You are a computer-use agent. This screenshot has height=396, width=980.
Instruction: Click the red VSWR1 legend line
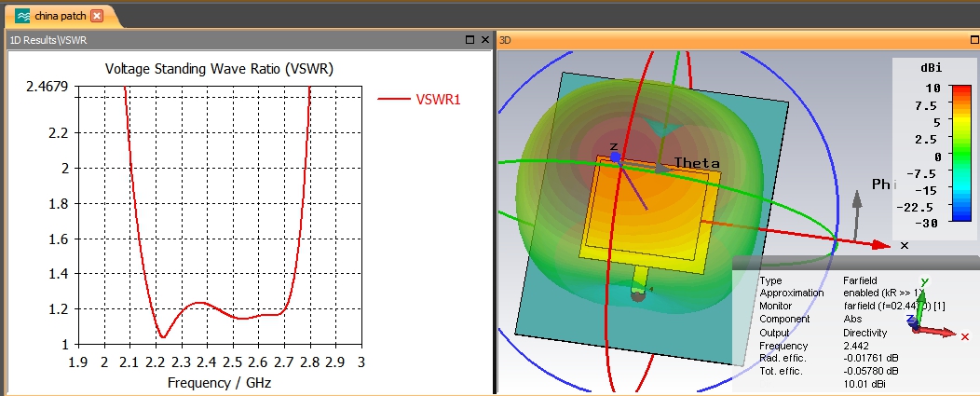pyautogui.click(x=394, y=99)
